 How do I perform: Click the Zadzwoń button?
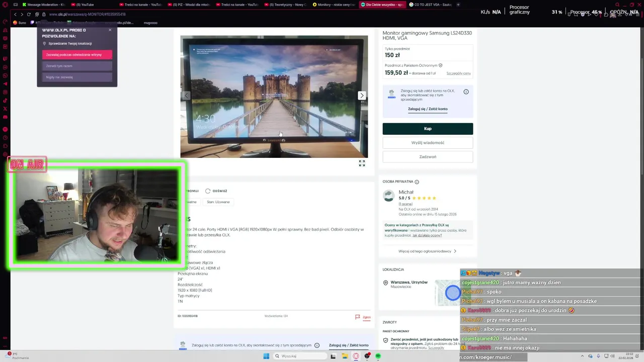(428, 157)
